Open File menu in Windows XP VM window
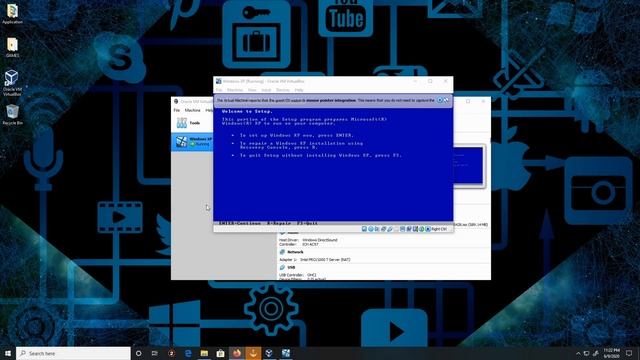 click(x=219, y=90)
